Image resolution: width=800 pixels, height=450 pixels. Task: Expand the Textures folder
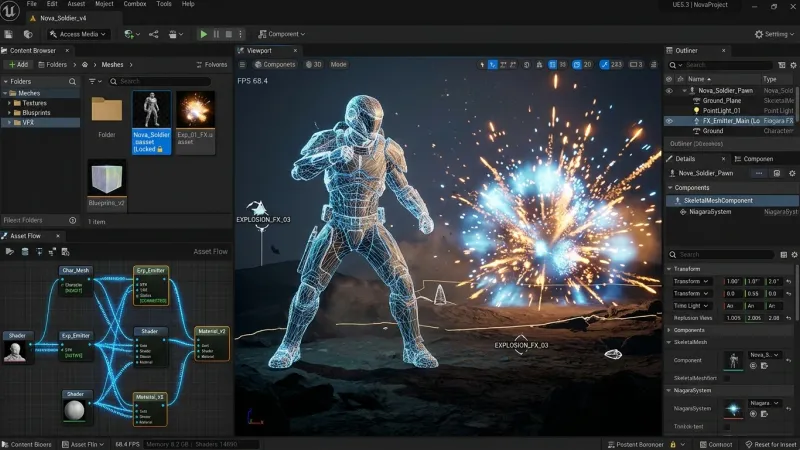tap(9, 103)
